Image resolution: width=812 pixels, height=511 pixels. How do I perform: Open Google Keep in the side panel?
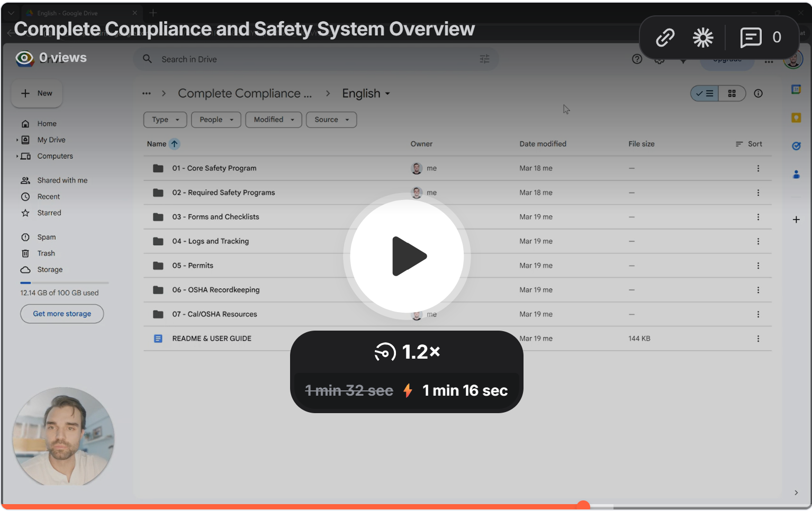[x=796, y=117]
